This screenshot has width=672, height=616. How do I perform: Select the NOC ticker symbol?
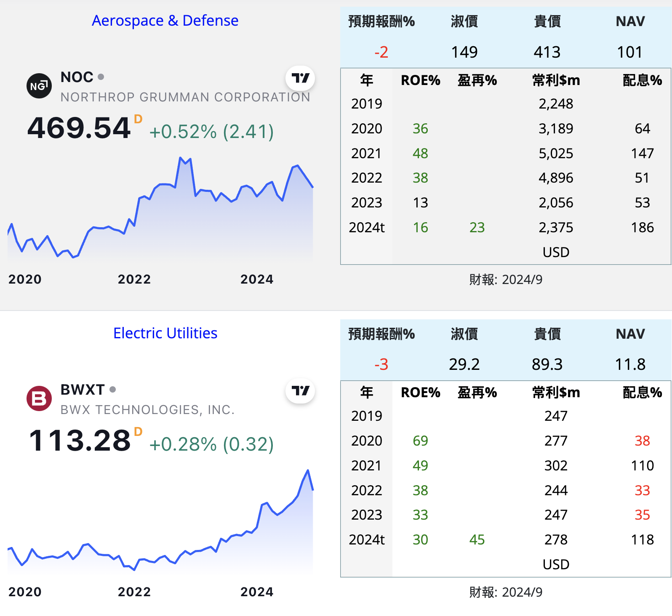77,77
